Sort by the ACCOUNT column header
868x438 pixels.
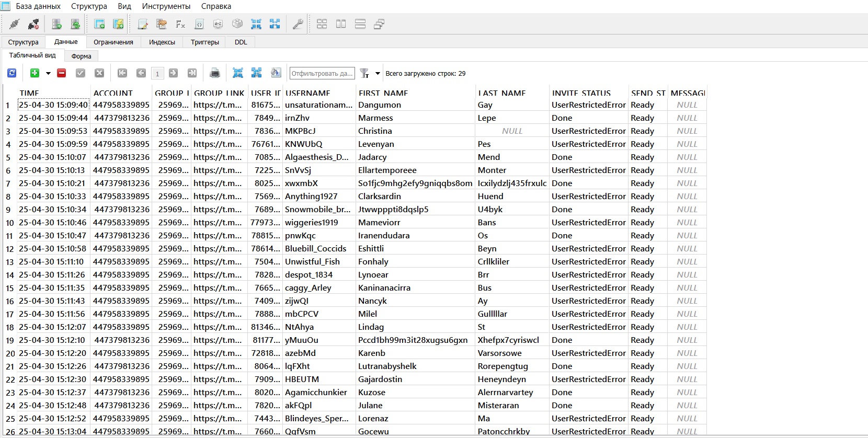point(121,93)
